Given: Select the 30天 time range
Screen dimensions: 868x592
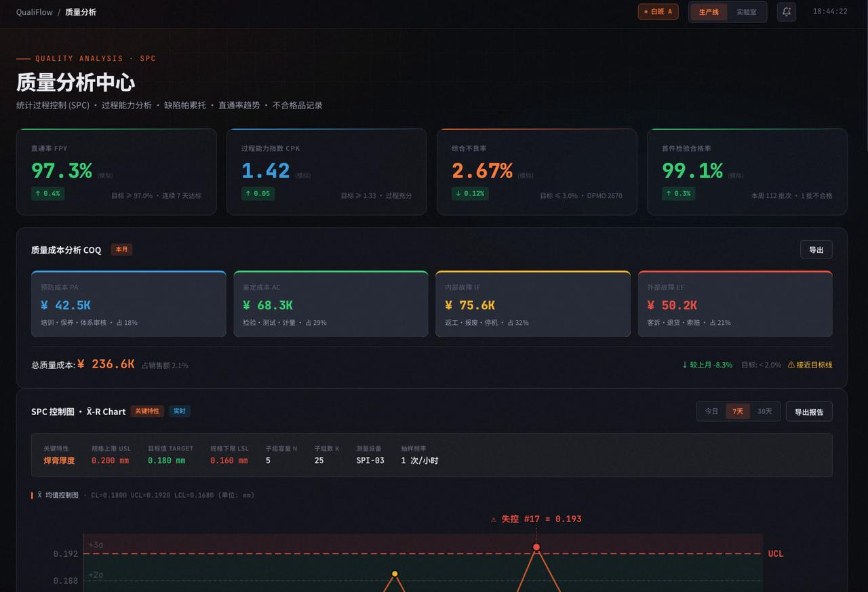Looking at the screenshot, I should pyautogui.click(x=764, y=412).
